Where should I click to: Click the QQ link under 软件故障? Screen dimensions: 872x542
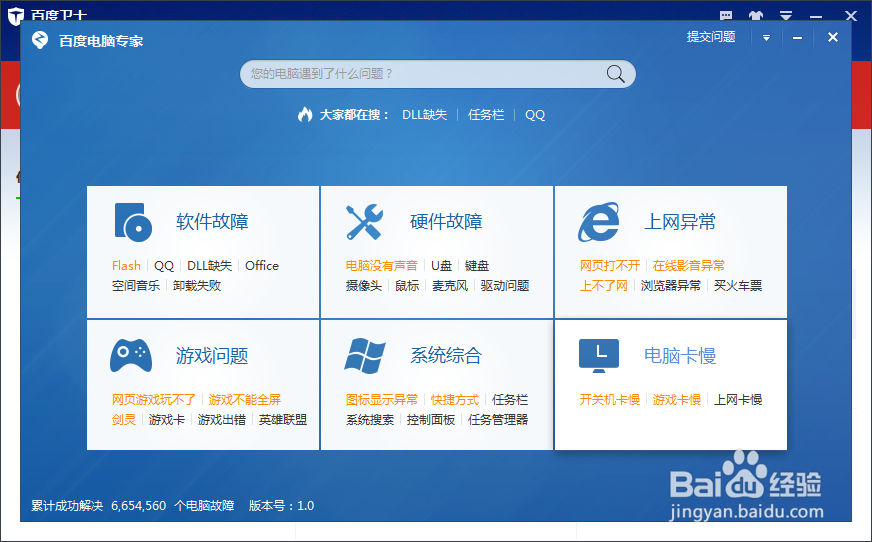click(164, 266)
